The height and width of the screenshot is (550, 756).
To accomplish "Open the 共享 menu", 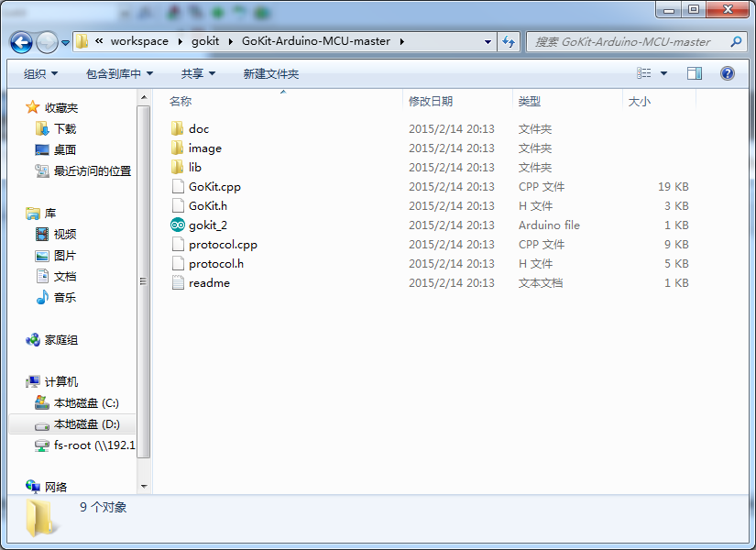I will tap(198, 74).
